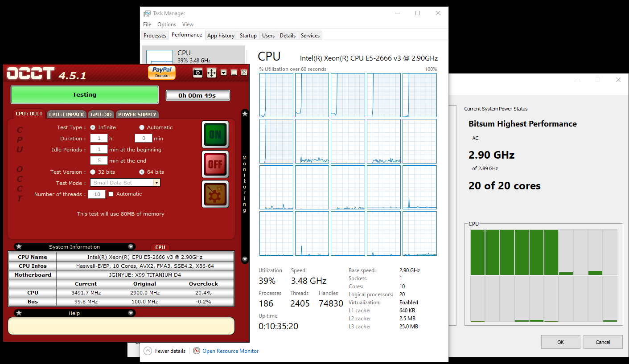Click Cancel in the power status dialog
Screen dimensions: 629x364
point(603,342)
